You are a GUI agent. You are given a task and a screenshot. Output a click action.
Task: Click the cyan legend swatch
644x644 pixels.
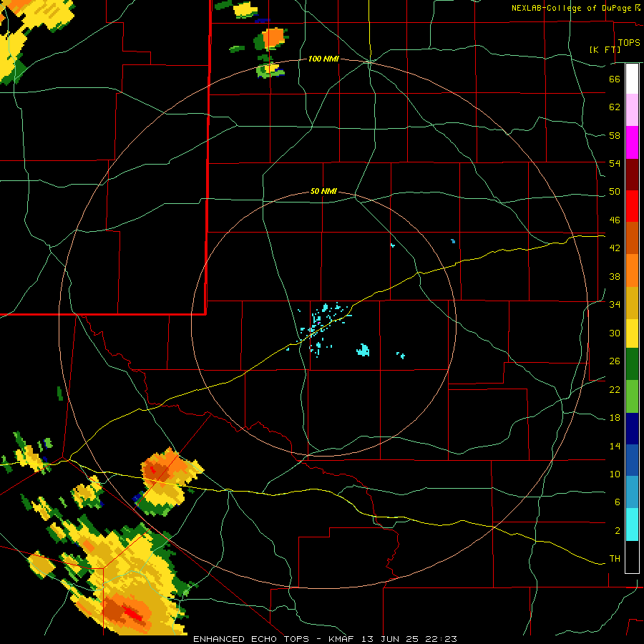[632, 525]
